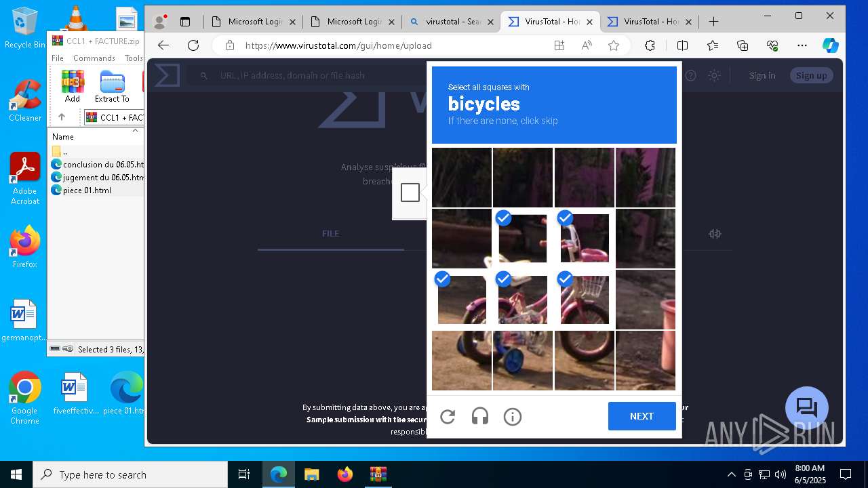This screenshot has height=488, width=868.
Task: Click Sign in link on VirusTotal
Action: [762, 75]
